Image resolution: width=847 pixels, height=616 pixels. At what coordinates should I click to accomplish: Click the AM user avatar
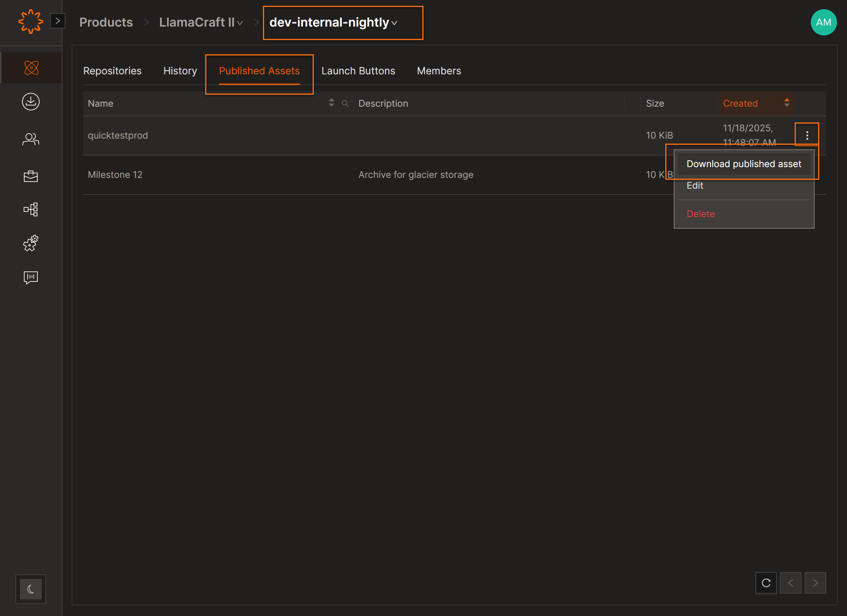click(824, 22)
